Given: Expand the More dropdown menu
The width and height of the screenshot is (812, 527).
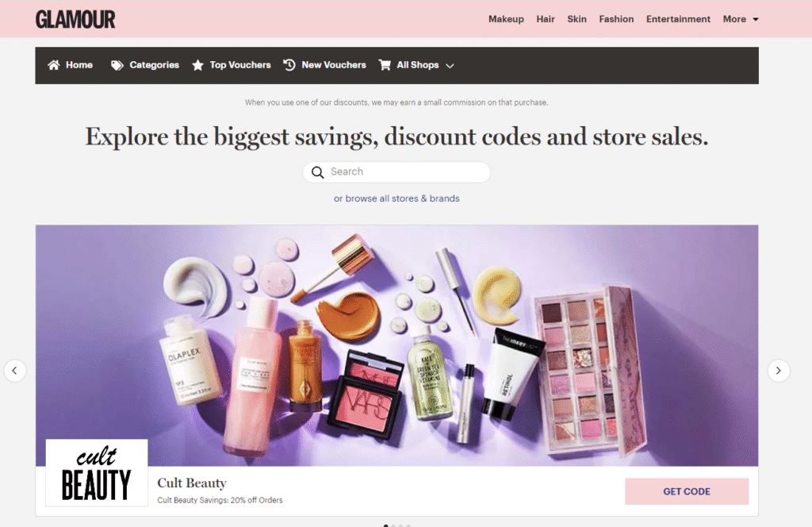Looking at the screenshot, I should pyautogui.click(x=741, y=19).
